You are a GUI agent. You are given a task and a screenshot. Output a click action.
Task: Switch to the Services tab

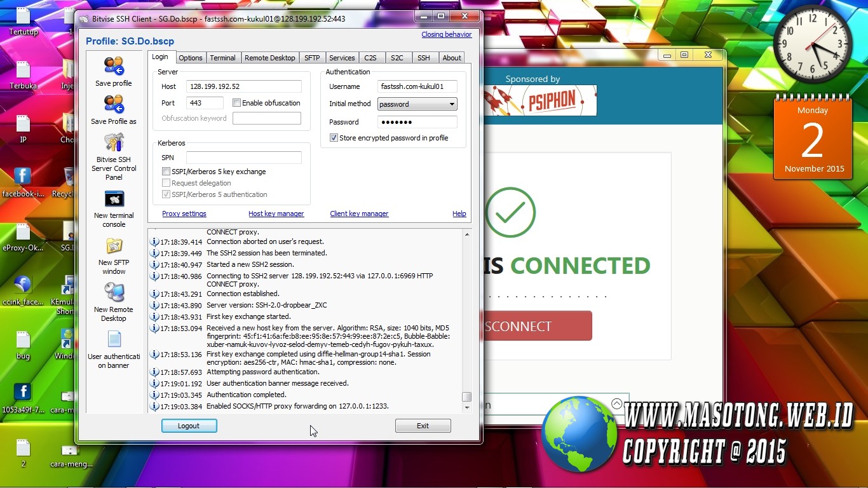click(342, 58)
